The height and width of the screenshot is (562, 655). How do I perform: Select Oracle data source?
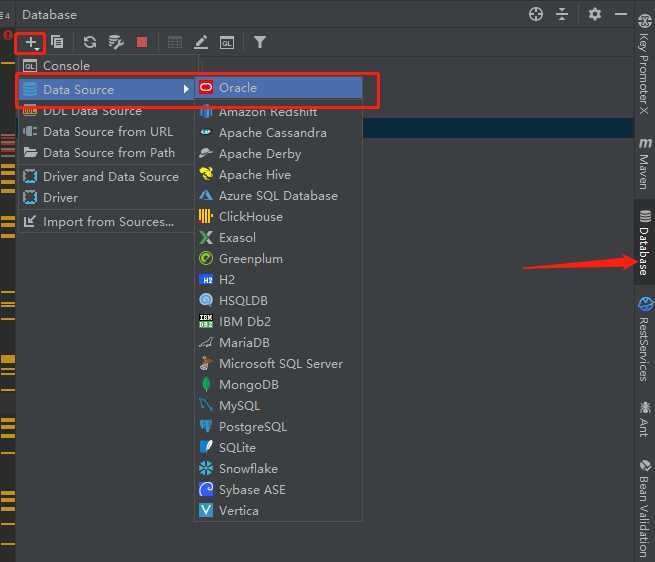[279, 88]
